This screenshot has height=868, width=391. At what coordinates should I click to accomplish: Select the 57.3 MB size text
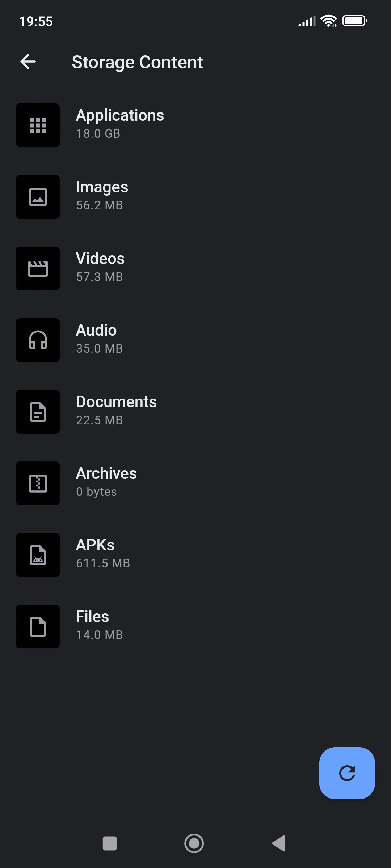pos(100,277)
